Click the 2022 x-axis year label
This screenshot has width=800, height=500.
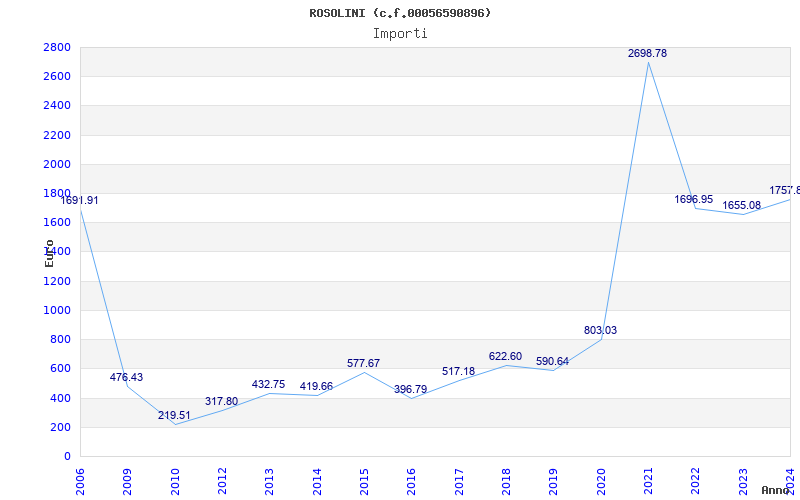pos(696,482)
